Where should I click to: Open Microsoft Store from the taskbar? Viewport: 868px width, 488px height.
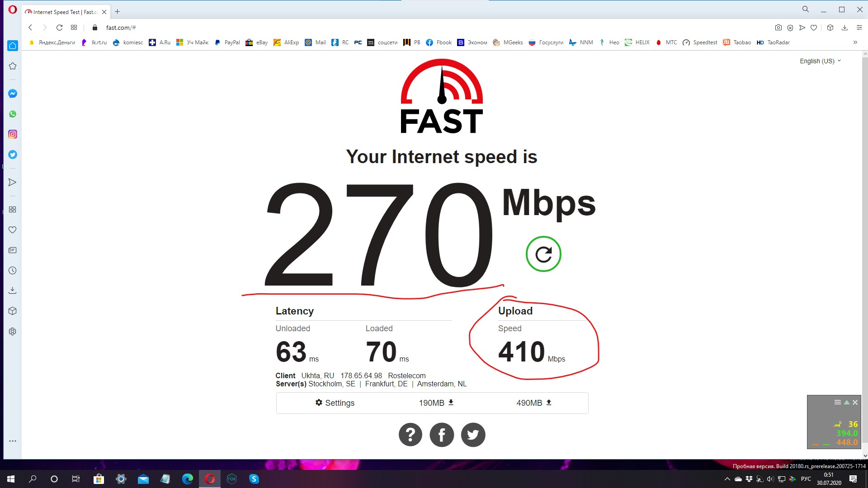coord(99,479)
